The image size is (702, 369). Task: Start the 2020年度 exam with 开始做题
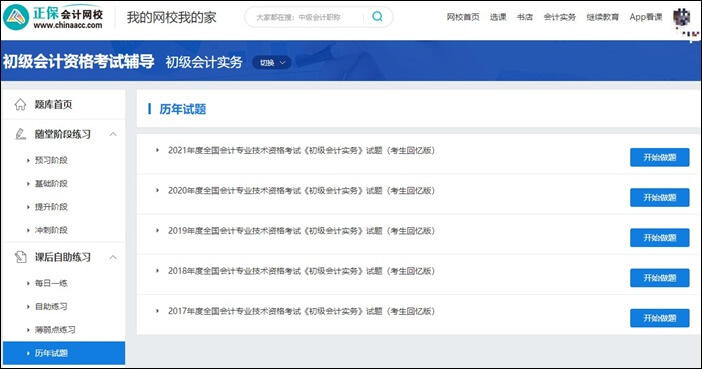pos(659,197)
